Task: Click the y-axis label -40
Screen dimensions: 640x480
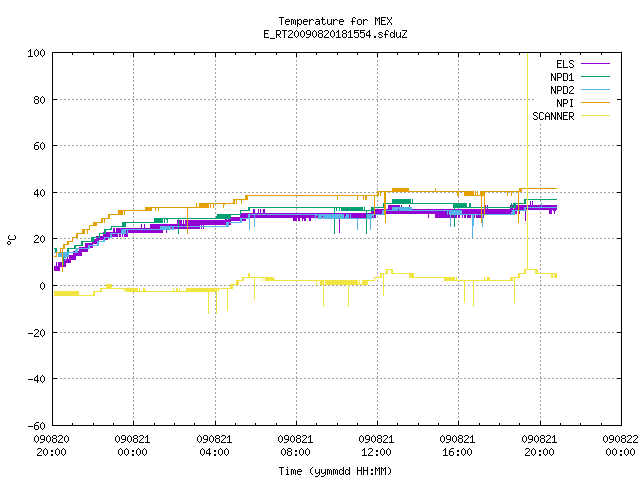Action: point(36,379)
